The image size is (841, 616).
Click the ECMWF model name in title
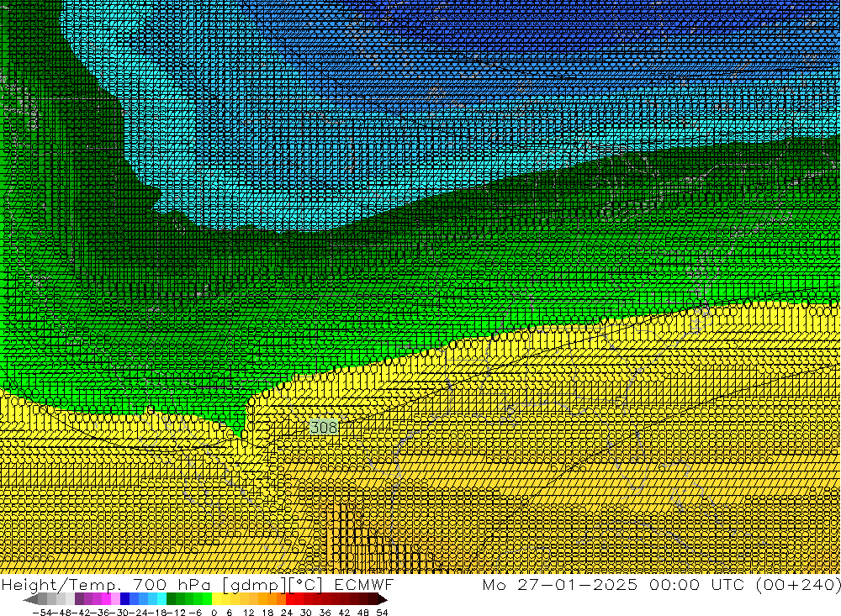tap(363, 584)
